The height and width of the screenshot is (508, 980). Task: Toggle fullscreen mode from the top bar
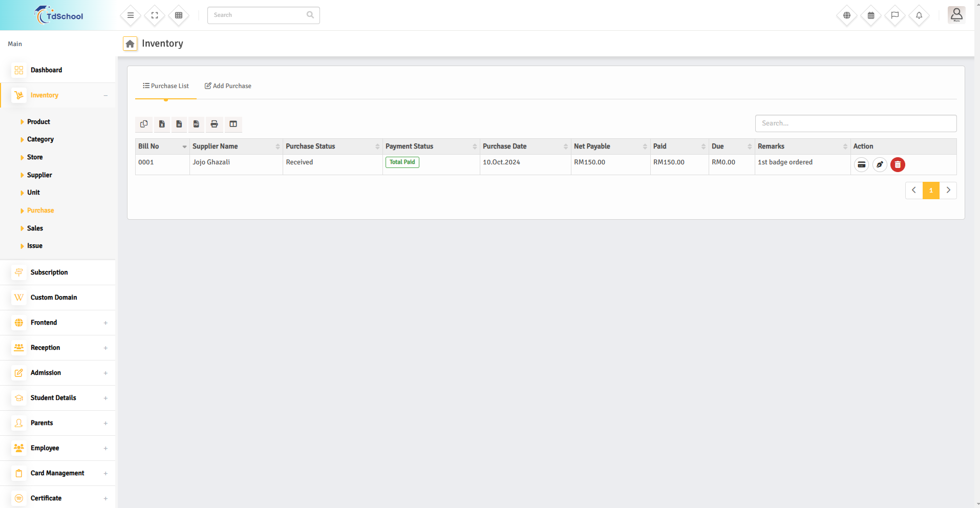(155, 15)
